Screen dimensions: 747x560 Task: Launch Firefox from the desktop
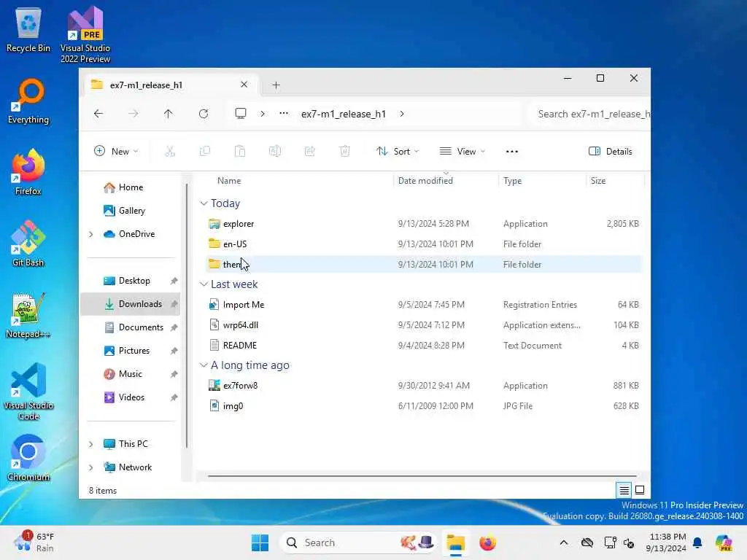pos(28,172)
